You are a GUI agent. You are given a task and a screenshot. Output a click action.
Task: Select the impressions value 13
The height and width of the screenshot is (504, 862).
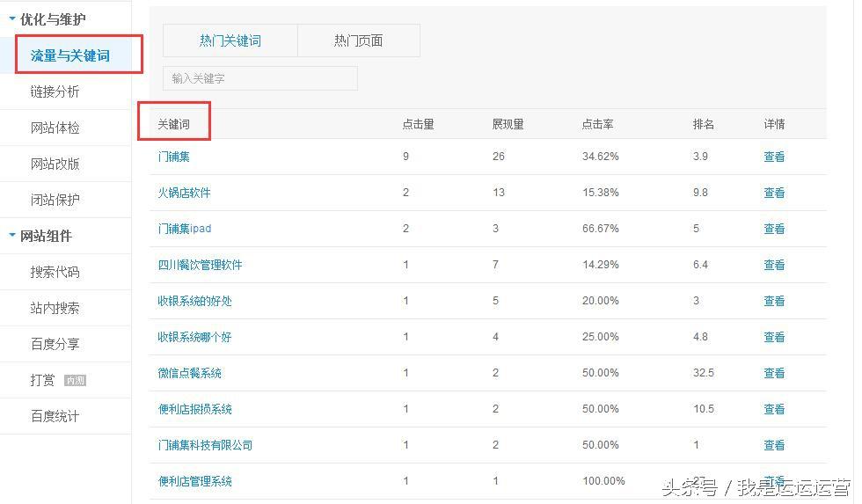(x=498, y=193)
